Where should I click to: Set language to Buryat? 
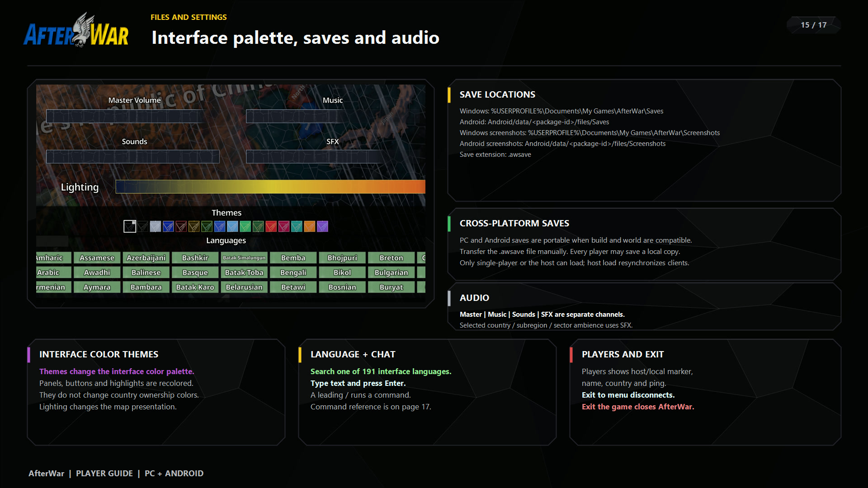pyautogui.click(x=392, y=287)
